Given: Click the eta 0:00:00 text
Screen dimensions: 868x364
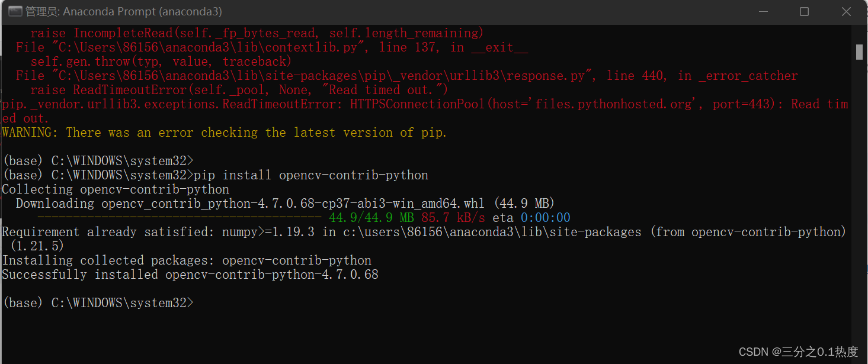Looking at the screenshot, I should point(530,217).
